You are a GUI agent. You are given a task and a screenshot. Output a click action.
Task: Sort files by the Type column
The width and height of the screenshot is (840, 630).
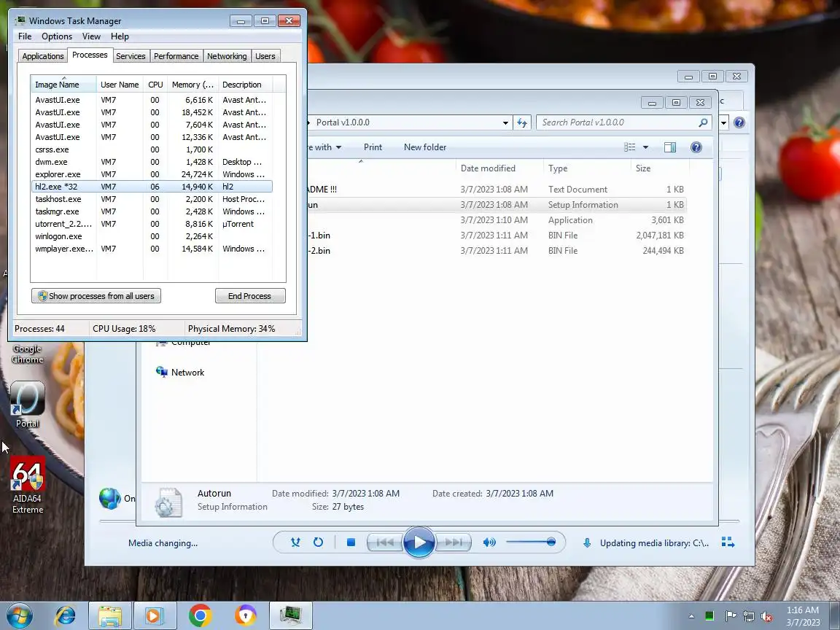[587, 168]
